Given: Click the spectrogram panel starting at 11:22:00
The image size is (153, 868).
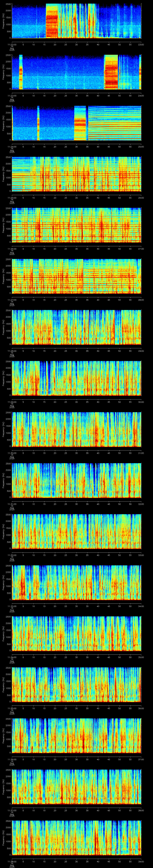Looking at the screenshot, I should point(77,21).
